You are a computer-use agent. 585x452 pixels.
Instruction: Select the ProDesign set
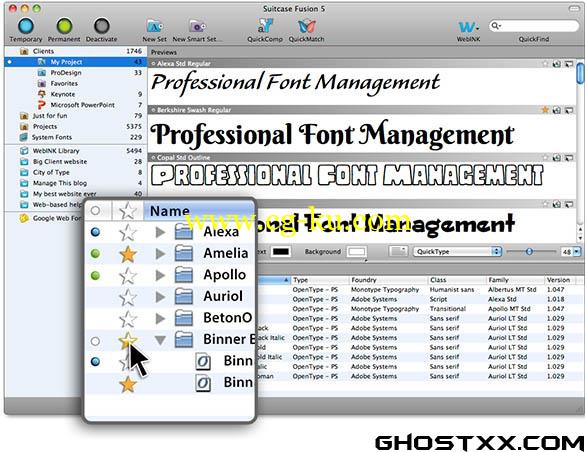pos(75,73)
